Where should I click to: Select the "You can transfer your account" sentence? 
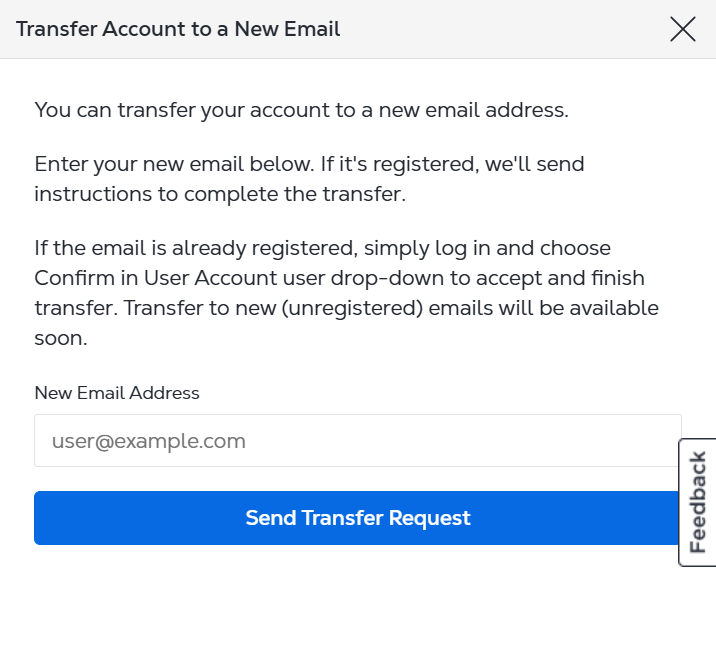pyautogui.click(x=301, y=110)
